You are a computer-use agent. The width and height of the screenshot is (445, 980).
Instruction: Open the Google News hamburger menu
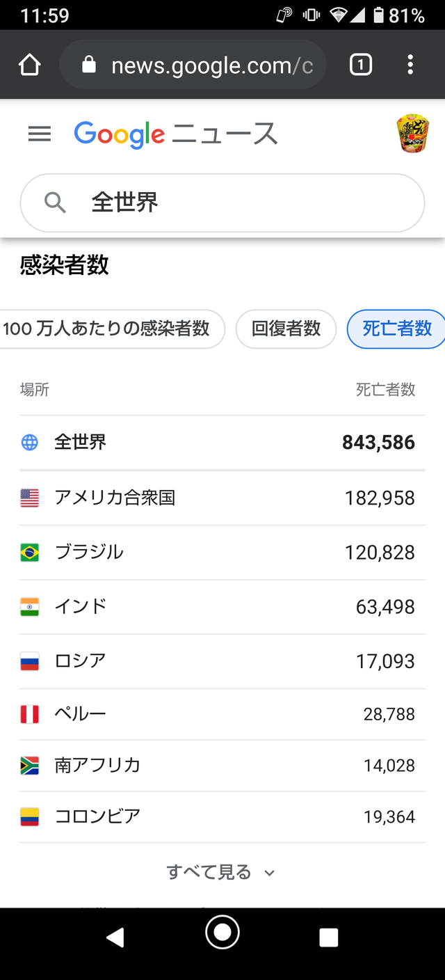pos(40,134)
